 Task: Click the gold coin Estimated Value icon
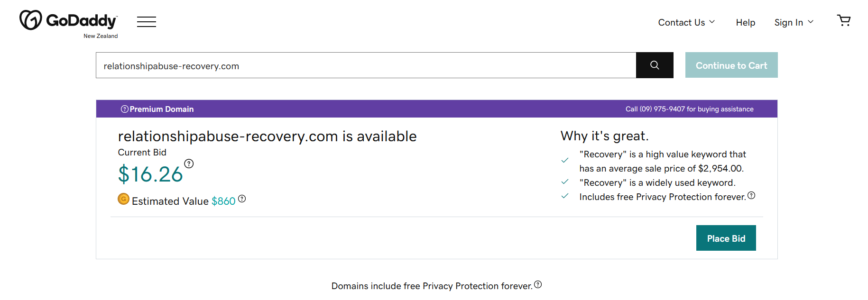coord(123,199)
